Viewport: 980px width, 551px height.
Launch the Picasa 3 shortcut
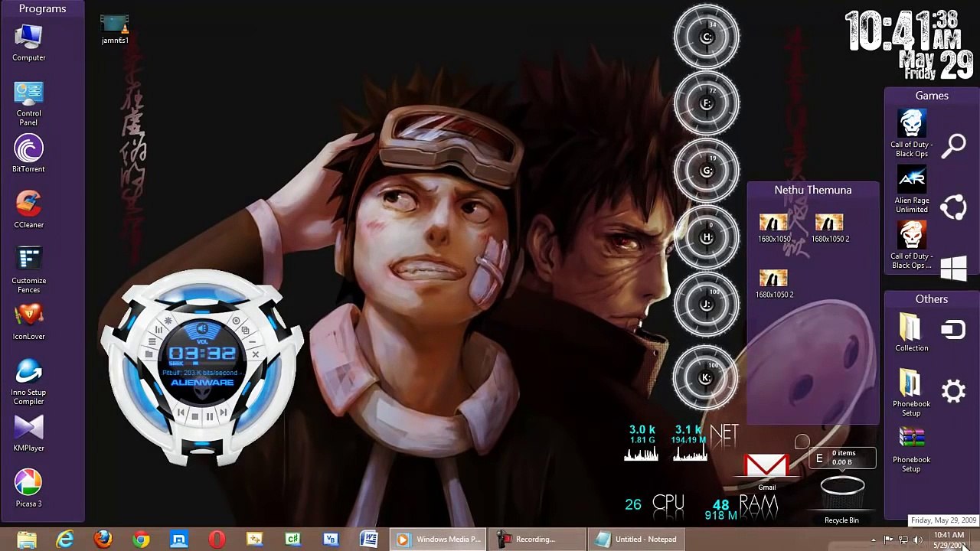(x=29, y=489)
